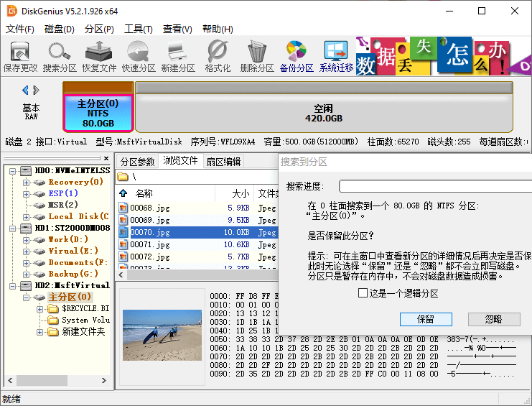Select the 00071.jpg file row

coord(150,244)
